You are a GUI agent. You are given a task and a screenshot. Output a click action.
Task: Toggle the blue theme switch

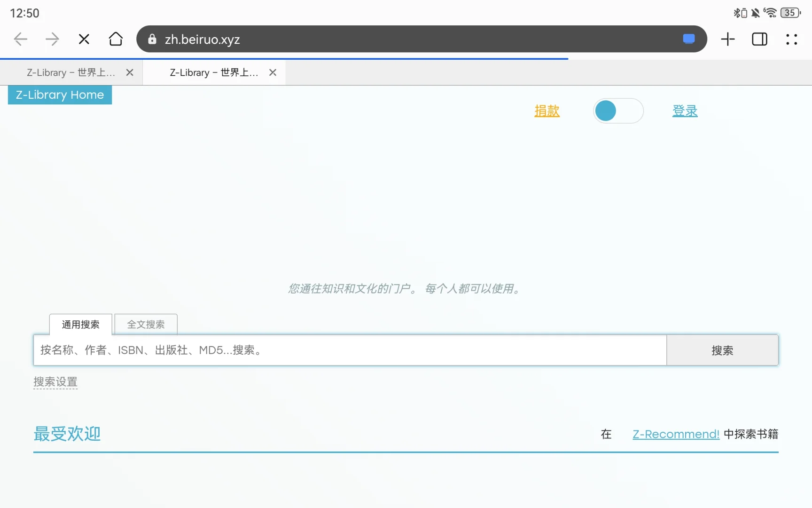618,111
